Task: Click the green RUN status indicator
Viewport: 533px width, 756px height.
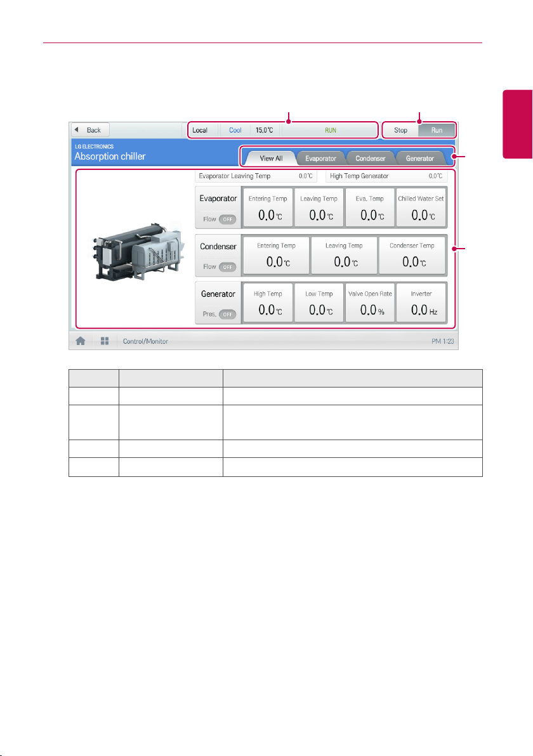Action: tap(331, 130)
